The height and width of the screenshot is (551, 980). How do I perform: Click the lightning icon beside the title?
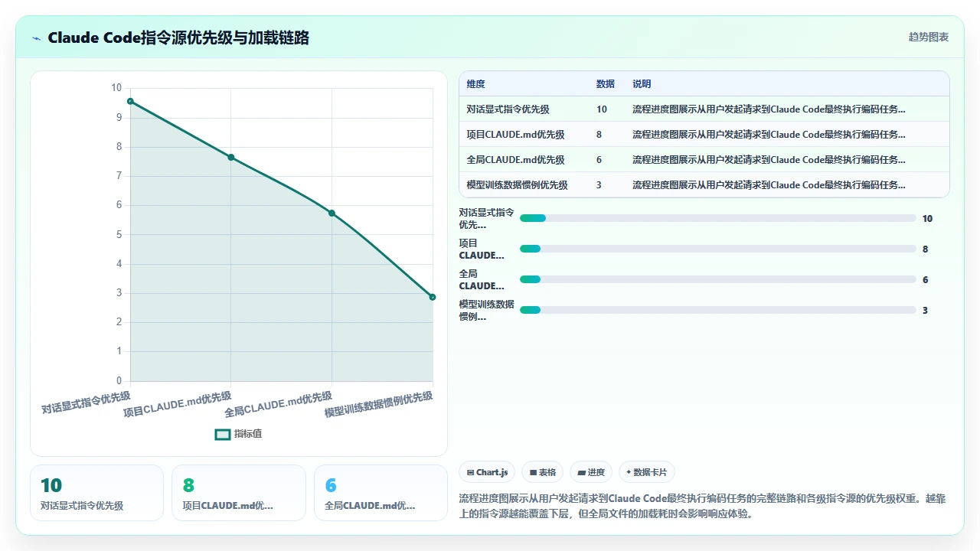[36, 37]
